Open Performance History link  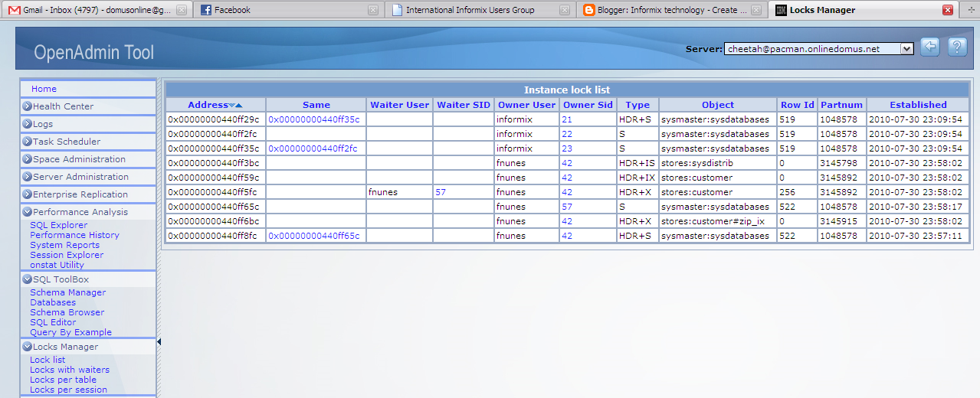[x=75, y=235]
